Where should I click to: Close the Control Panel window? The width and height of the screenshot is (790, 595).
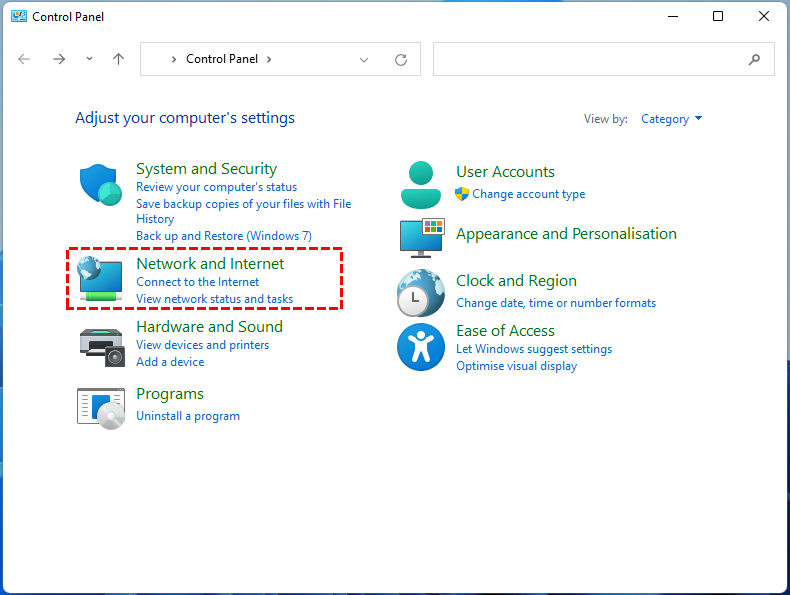pos(764,16)
